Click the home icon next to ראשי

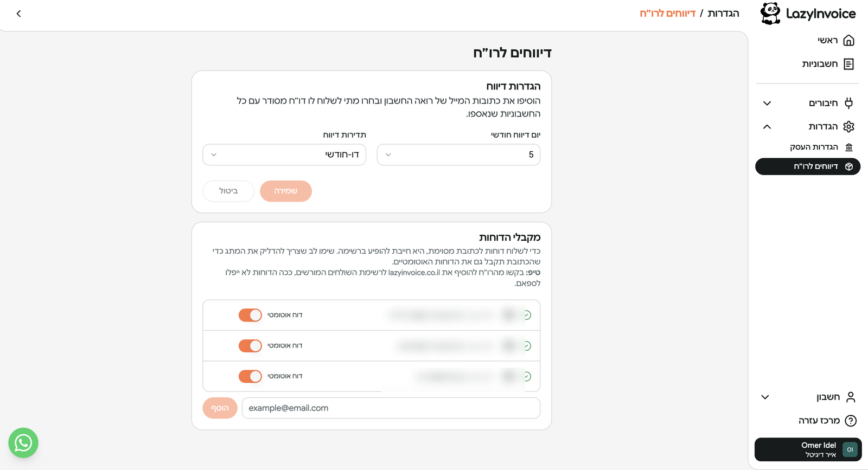point(849,40)
